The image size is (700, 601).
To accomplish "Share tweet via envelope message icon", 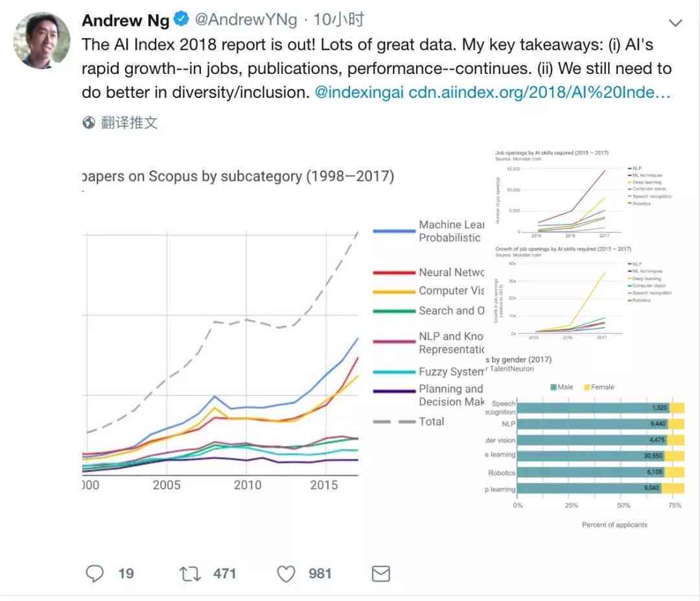I will (x=381, y=574).
